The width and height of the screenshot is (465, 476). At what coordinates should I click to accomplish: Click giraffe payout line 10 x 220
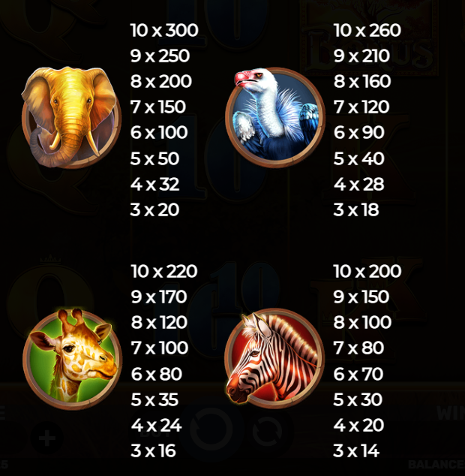coord(164,271)
